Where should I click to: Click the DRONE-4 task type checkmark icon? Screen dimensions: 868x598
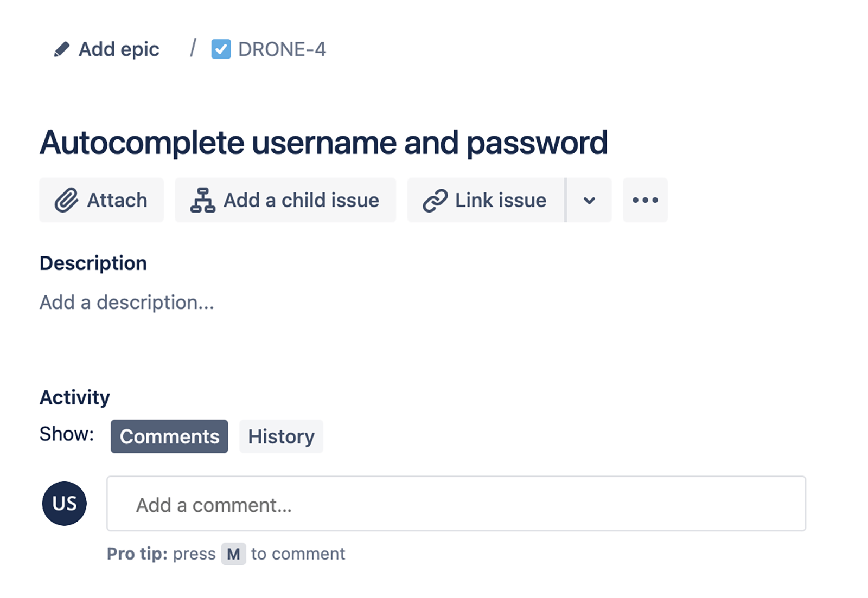coord(221,49)
